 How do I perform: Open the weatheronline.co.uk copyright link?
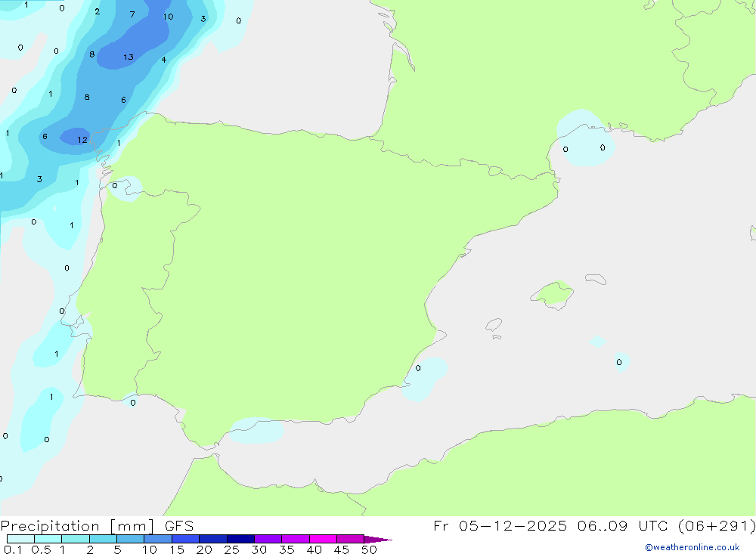[x=692, y=547]
